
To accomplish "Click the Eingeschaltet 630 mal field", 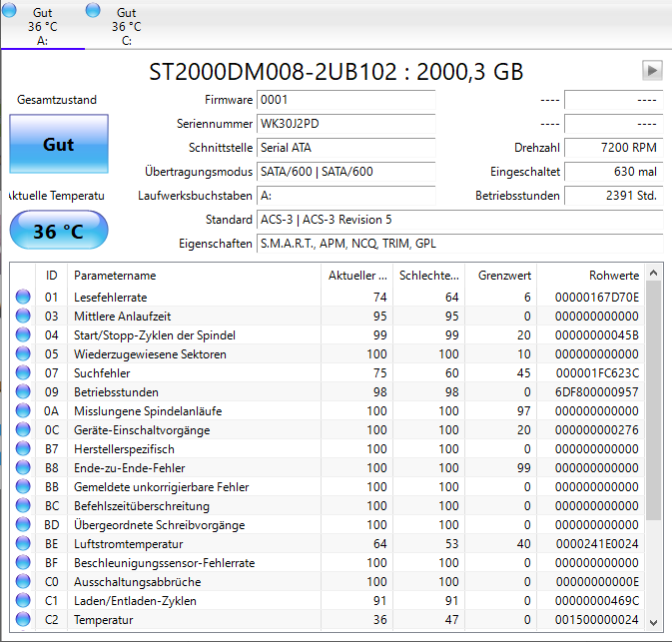I will 613,172.
